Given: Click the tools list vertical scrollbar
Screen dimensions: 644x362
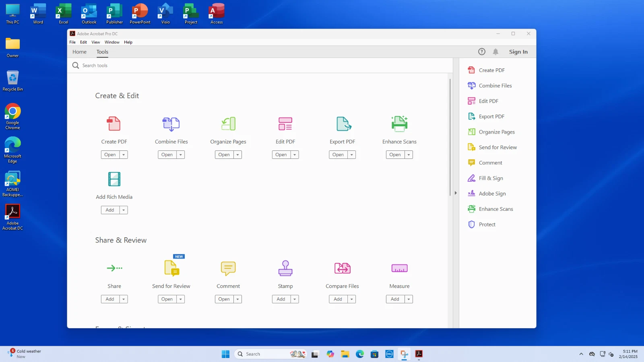Looking at the screenshot, I should [x=450, y=137].
